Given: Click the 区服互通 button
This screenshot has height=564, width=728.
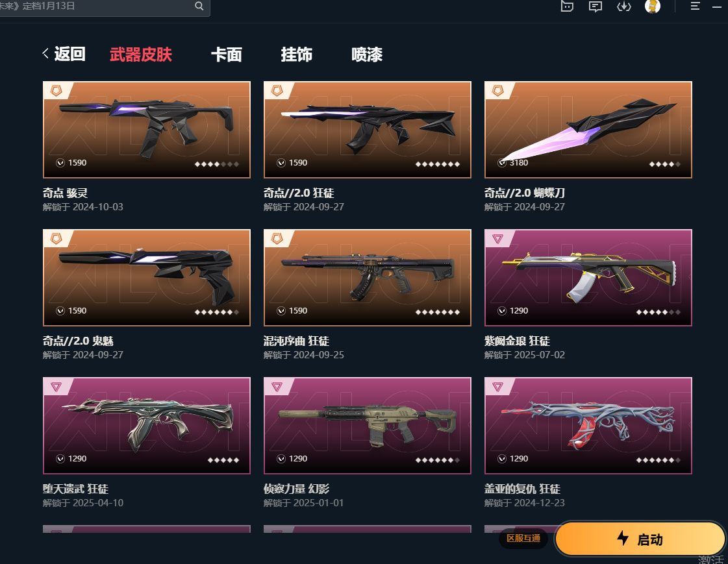Looking at the screenshot, I should click(x=523, y=538).
